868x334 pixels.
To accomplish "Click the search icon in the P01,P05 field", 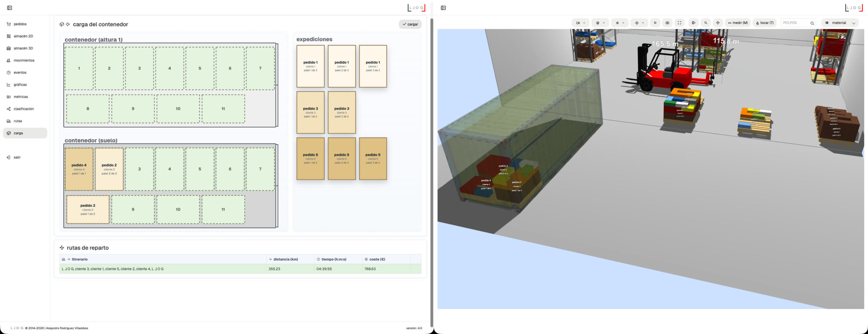I will (812, 23).
